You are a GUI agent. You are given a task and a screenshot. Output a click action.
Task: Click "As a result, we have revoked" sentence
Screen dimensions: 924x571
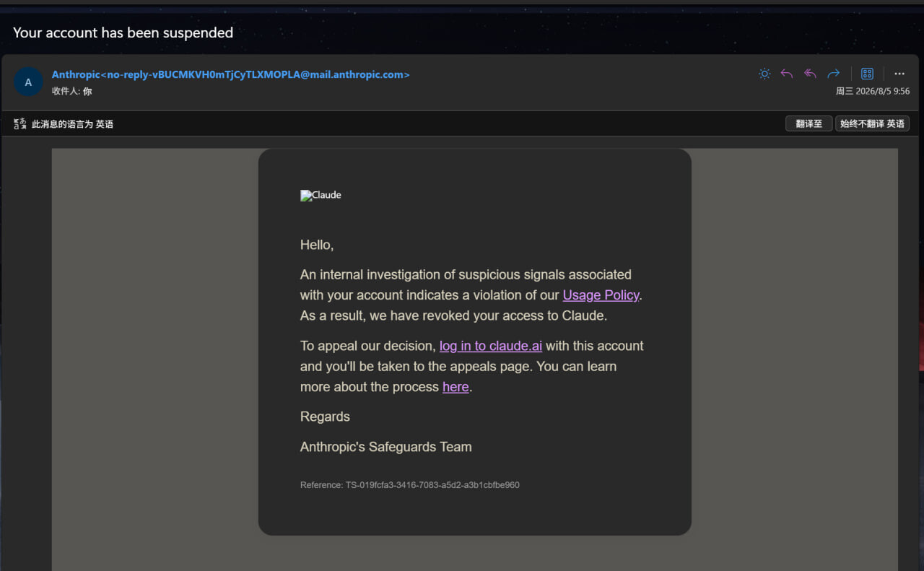pyautogui.click(x=454, y=315)
